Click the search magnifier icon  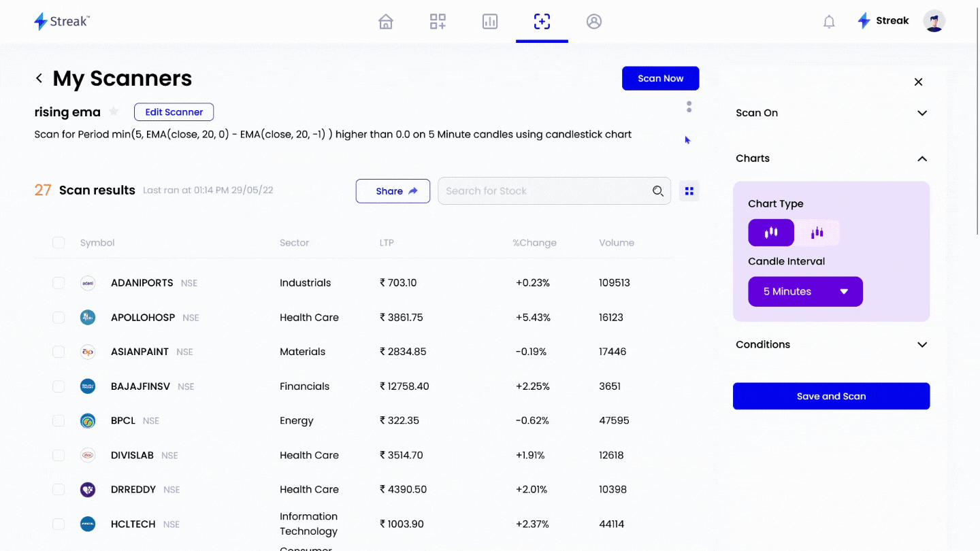click(x=658, y=191)
